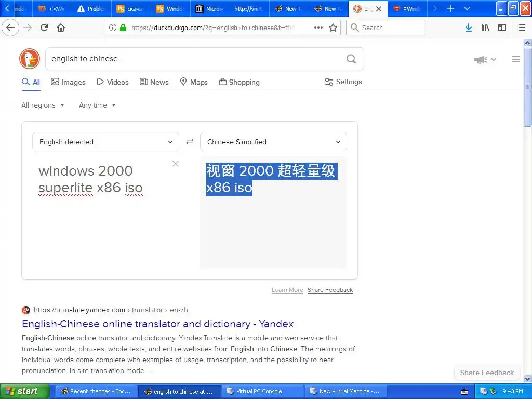Expand Chinese Simplified language selector

coord(273,141)
